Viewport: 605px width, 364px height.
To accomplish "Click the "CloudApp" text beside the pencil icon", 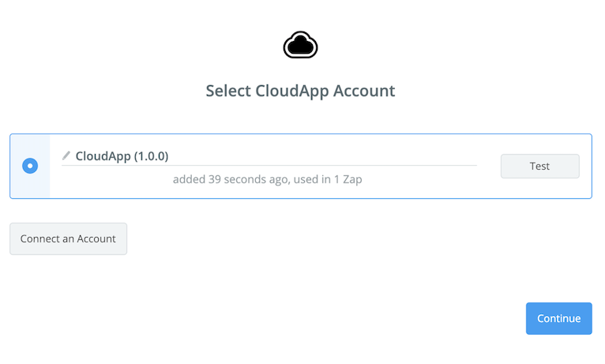I will click(x=101, y=156).
